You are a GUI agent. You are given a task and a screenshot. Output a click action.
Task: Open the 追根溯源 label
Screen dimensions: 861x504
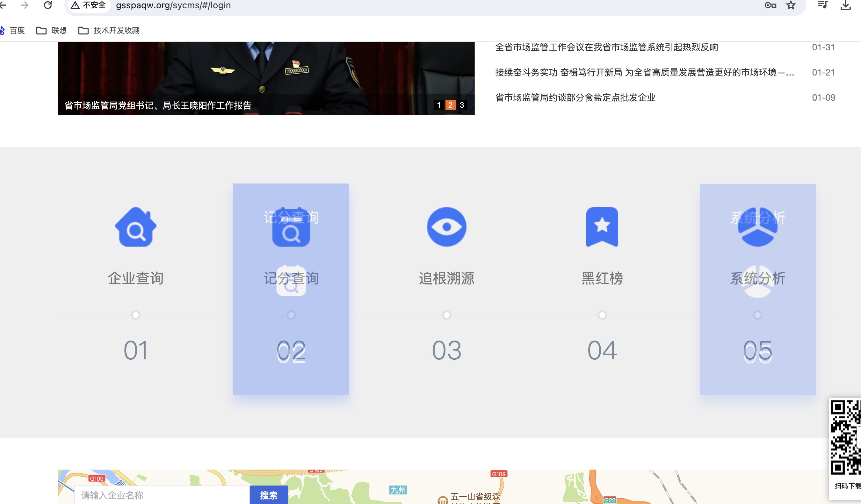[x=446, y=278]
